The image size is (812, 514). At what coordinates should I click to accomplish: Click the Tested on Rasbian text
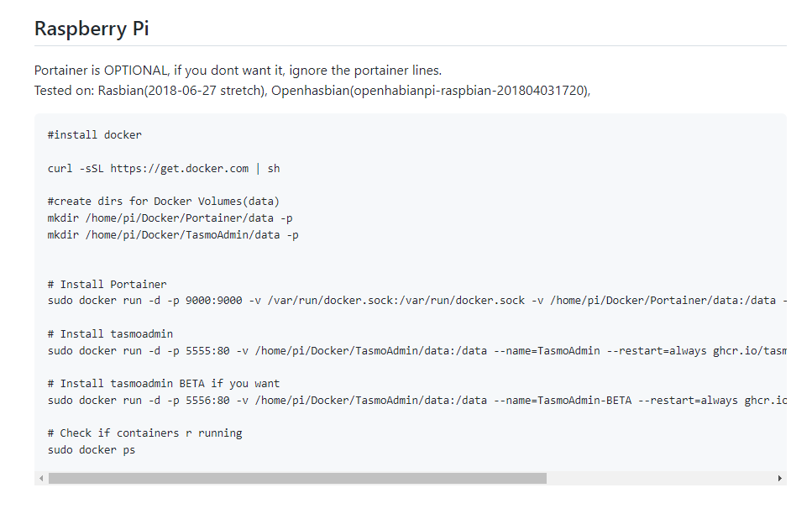147,88
